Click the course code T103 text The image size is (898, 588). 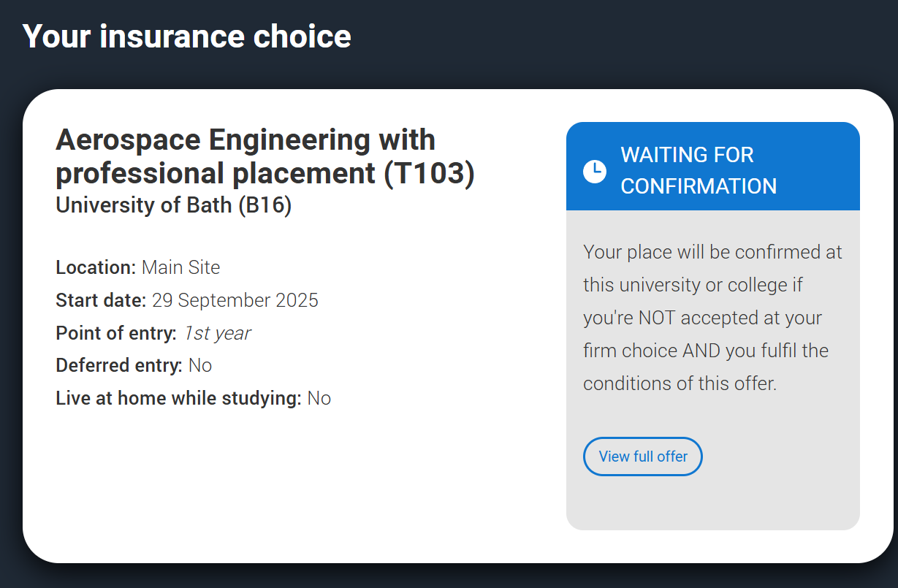pyautogui.click(x=429, y=174)
